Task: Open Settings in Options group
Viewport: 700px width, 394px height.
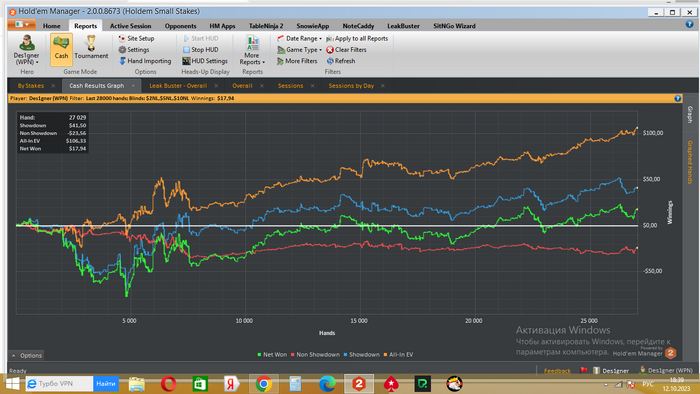Action: [133, 50]
